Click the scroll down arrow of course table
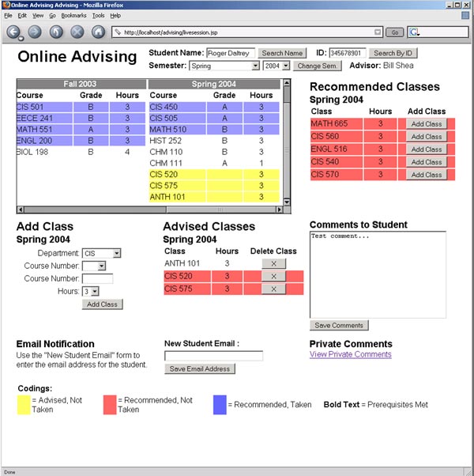This screenshot has width=474, height=476. 287,202
